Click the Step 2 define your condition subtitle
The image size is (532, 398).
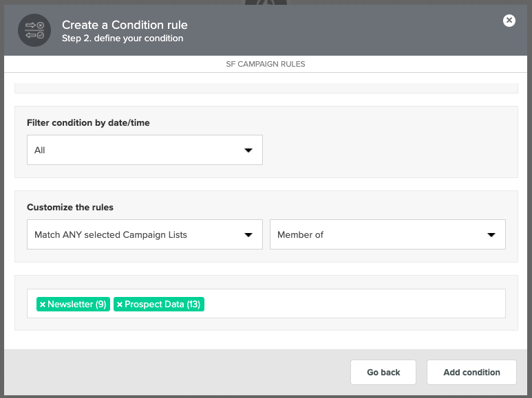tap(123, 38)
